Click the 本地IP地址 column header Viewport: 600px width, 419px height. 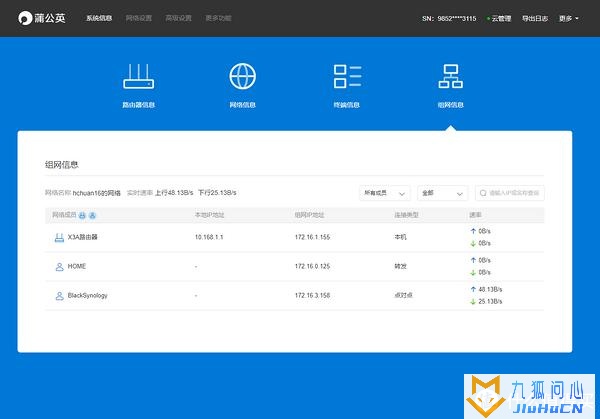pos(209,215)
